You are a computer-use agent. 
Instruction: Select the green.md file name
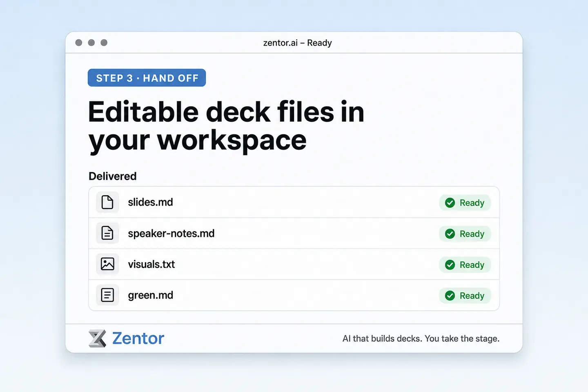tap(151, 295)
